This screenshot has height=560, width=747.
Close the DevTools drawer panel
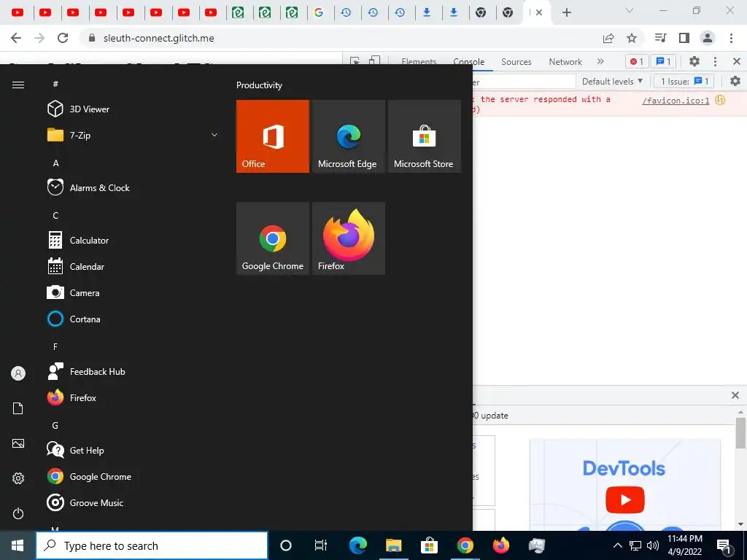pyautogui.click(x=735, y=395)
